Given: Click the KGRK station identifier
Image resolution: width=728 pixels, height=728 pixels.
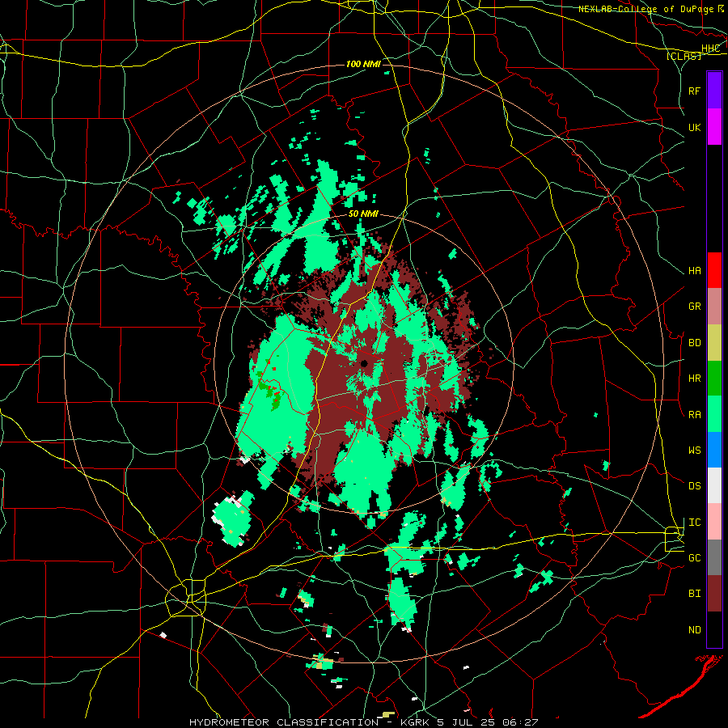Looking at the screenshot, I should point(415,722).
